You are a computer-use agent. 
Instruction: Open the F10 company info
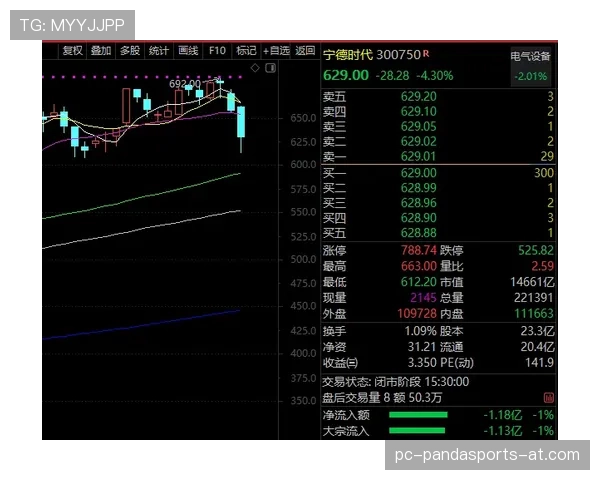click(217, 51)
